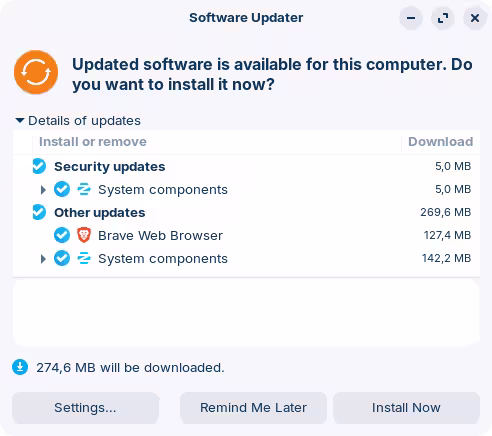Expand System components under Security updates

pyautogui.click(x=43, y=190)
